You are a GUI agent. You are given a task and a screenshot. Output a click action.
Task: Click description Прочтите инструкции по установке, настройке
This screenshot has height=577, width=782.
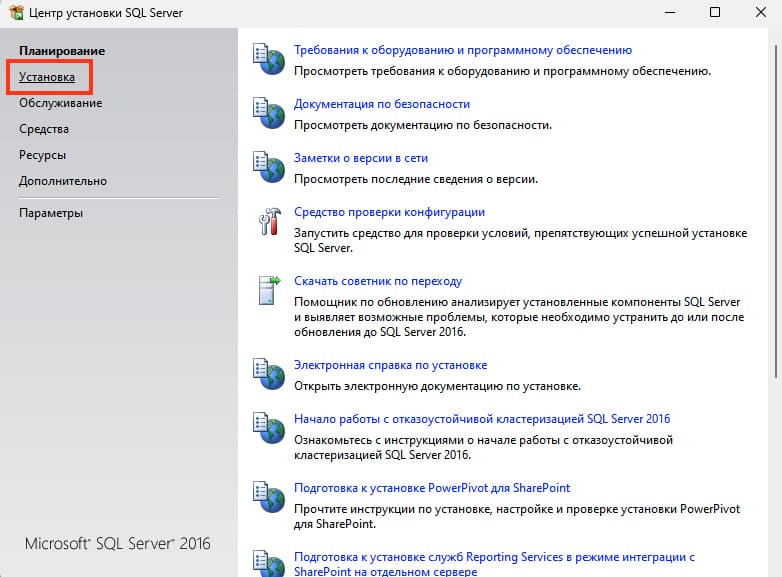(517, 516)
